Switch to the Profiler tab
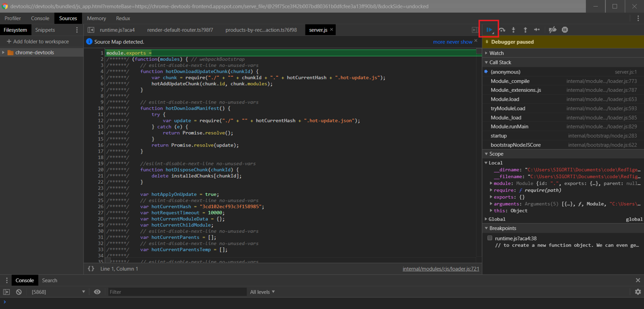The height and width of the screenshot is (309, 644). 13,18
